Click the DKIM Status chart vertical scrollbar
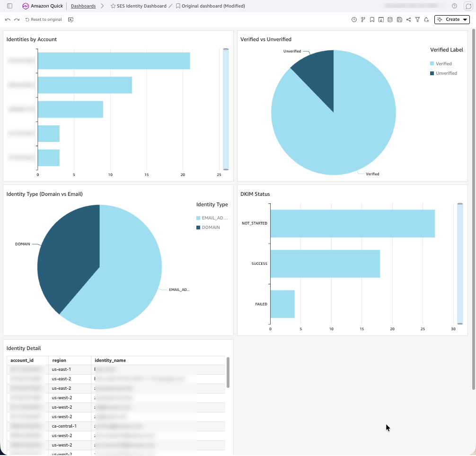Image resolution: width=476 pixels, height=456 pixels. (460, 263)
